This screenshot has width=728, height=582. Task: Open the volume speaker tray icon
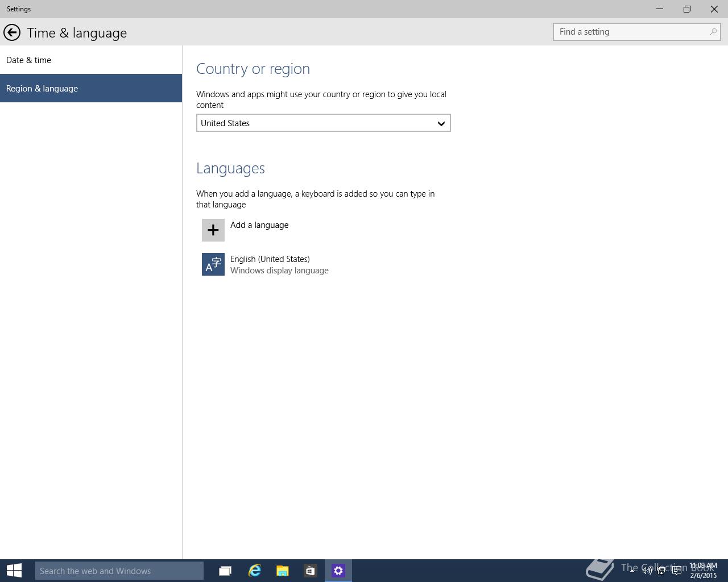647,570
